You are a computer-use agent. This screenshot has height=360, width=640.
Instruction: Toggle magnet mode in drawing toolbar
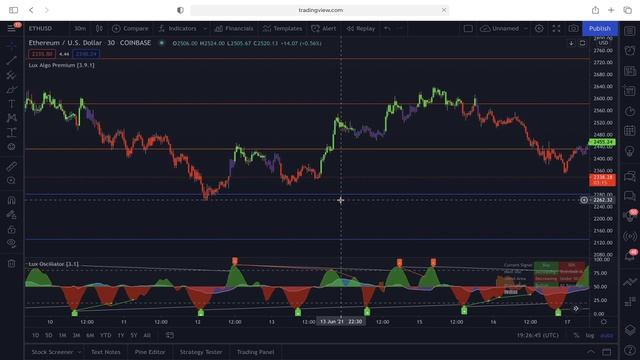(11, 200)
